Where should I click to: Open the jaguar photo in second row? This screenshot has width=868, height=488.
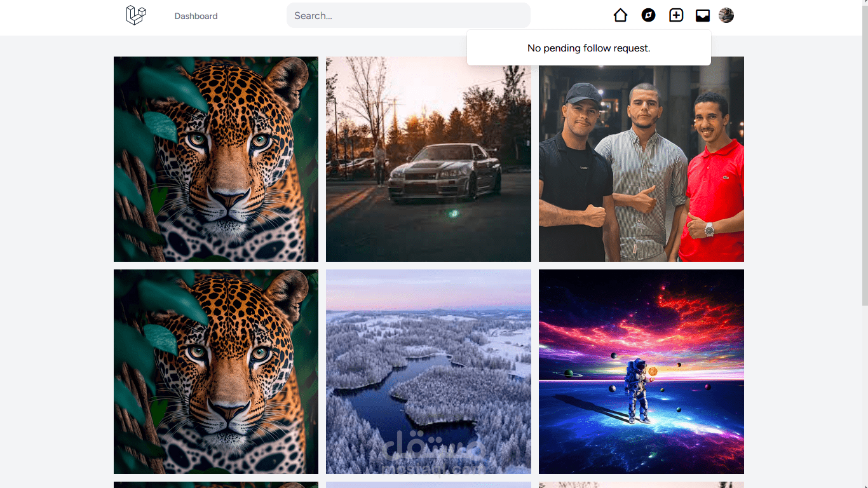[x=216, y=372]
